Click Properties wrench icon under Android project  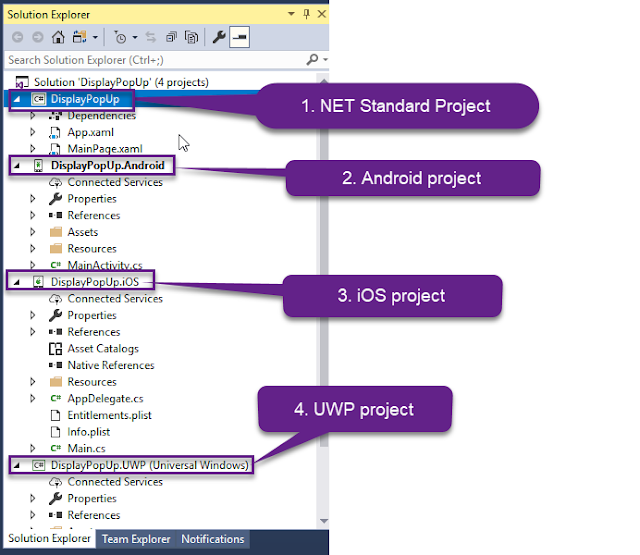(x=55, y=199)
